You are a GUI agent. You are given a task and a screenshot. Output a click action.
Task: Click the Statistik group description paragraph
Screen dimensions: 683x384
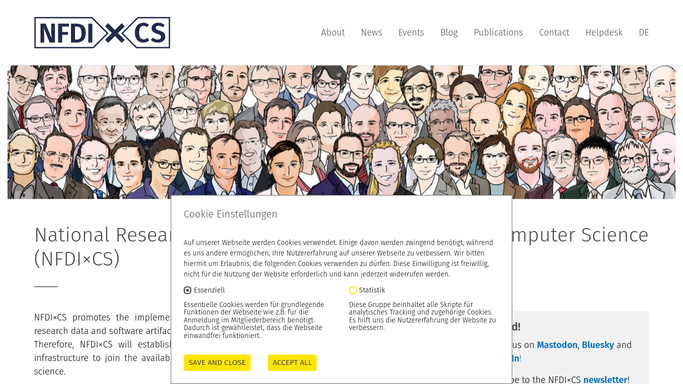coord(422,316)
